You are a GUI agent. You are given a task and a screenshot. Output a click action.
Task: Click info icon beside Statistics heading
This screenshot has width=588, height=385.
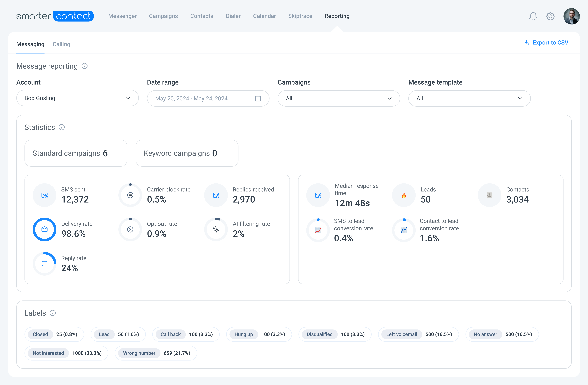click(x=62, y=127)
